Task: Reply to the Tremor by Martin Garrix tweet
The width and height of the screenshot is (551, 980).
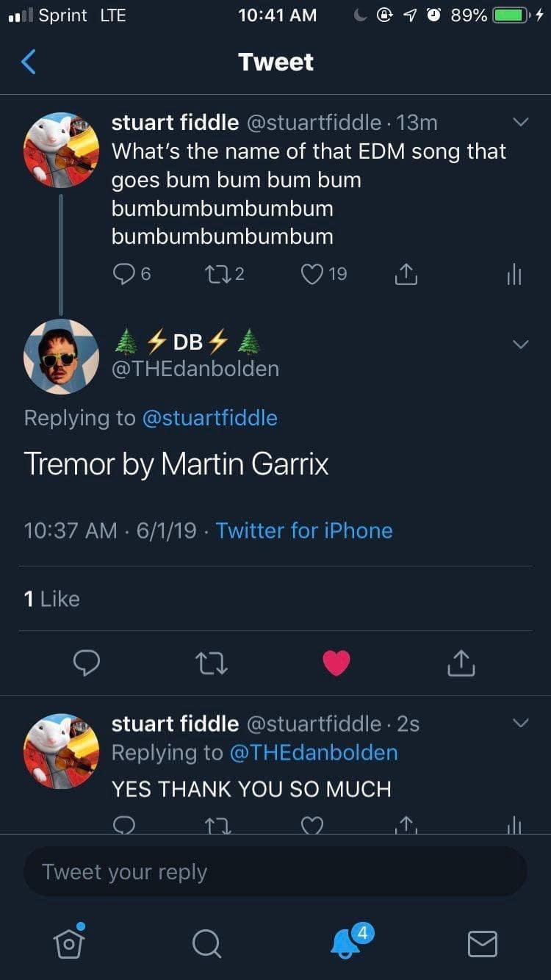Action: coord(87,663)
